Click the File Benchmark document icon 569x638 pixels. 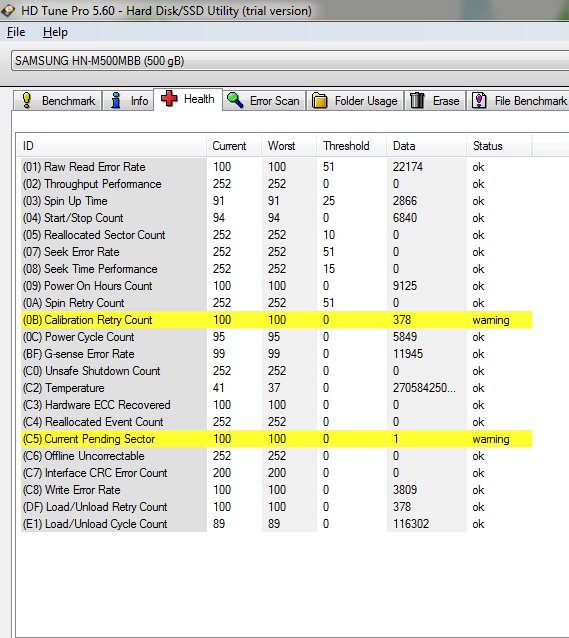[479, 100]
